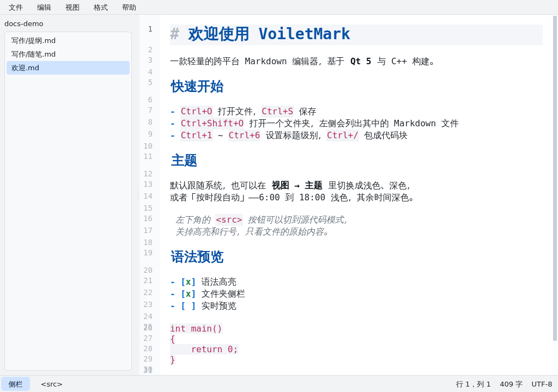Click the Ctrl+Shift+O inline code
The image size is (558, 392).
[x=212, y=124]
